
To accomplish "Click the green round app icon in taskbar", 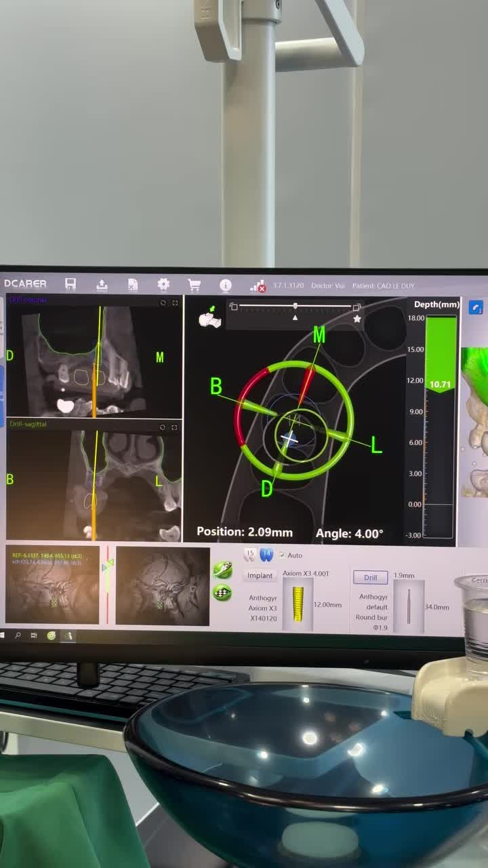I will (x=52, y=635).
